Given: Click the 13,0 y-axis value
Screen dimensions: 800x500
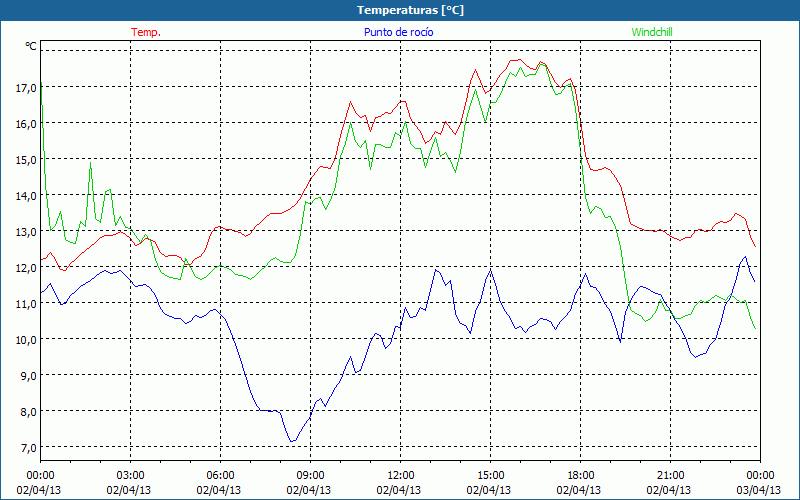Looking at the screenshot, I should pyautogui.click(x=26, y=232).
